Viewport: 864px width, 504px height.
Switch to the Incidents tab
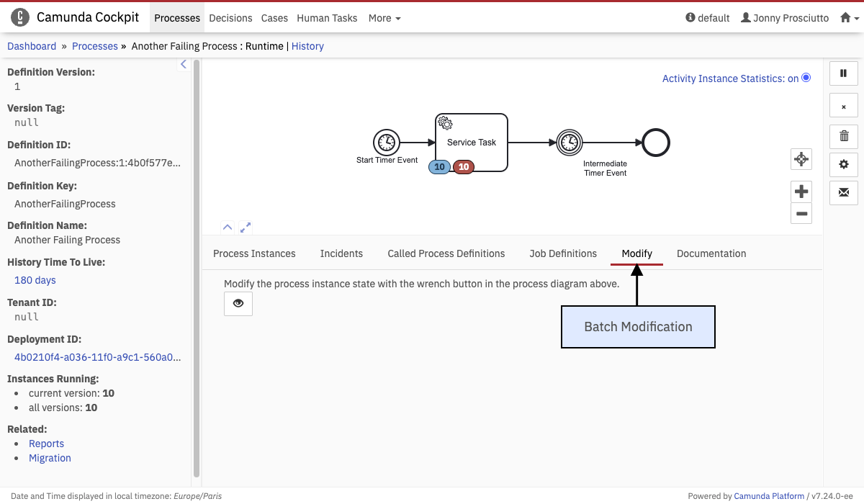pos(341,253)
